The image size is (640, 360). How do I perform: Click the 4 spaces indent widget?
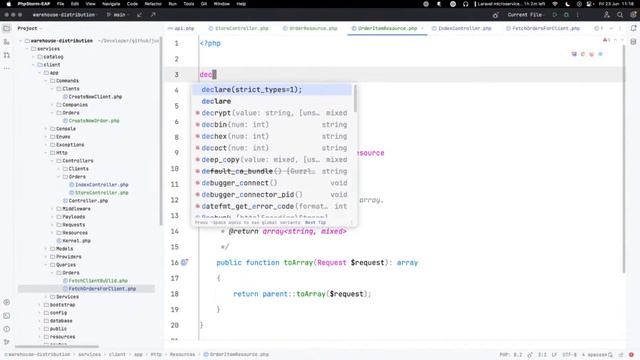(x=595, y=355)
